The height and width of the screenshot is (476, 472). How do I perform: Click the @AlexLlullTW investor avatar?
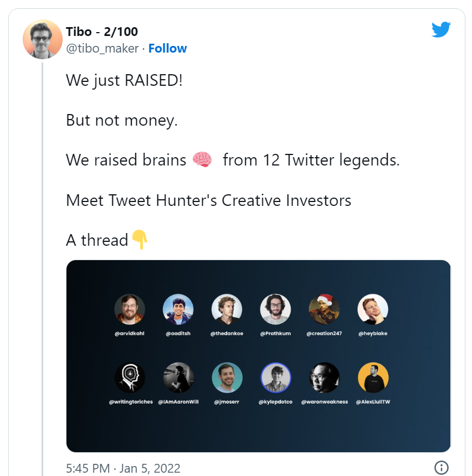pyautogui.click(x=373, y=378)
